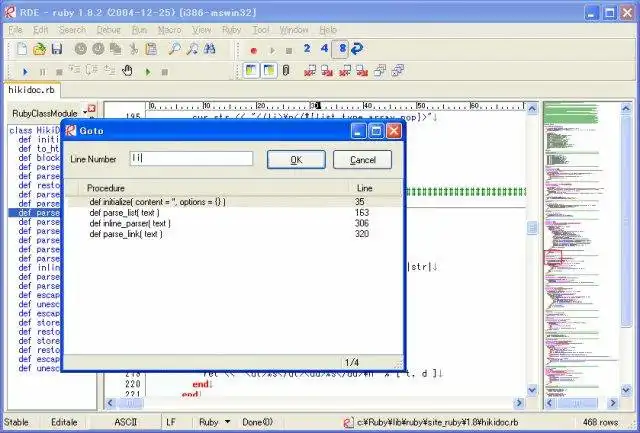Click the green run arrow icon
Image resolution: width=640 pixels, height=433 pixels.
click(148, 72)
